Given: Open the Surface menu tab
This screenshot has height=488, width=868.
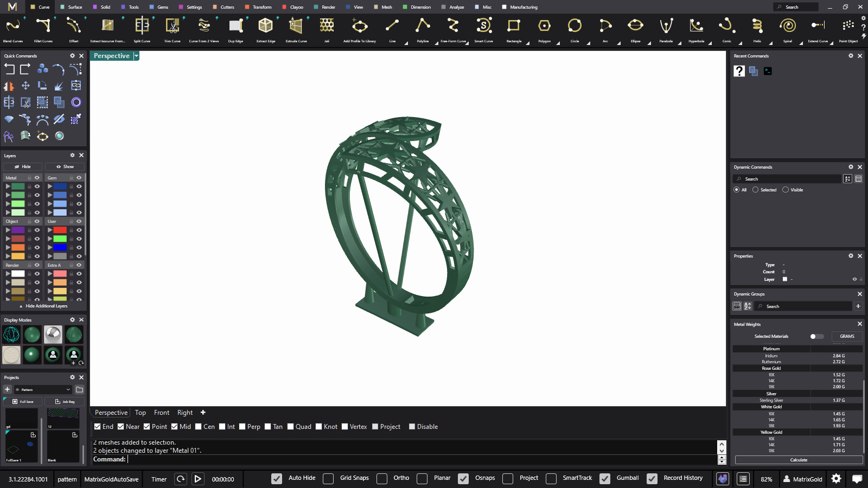Looking at the screenshot, I should click(x=71, y=7).
